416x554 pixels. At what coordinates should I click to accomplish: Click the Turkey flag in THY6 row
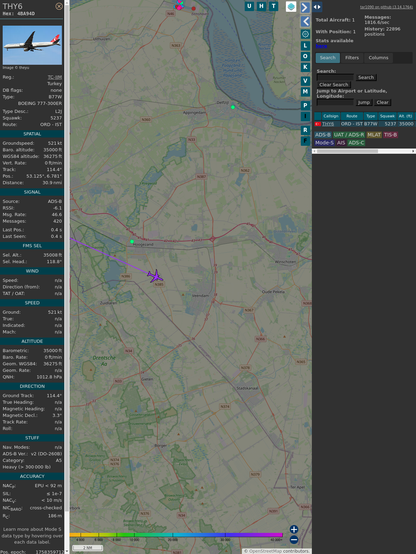317,124
